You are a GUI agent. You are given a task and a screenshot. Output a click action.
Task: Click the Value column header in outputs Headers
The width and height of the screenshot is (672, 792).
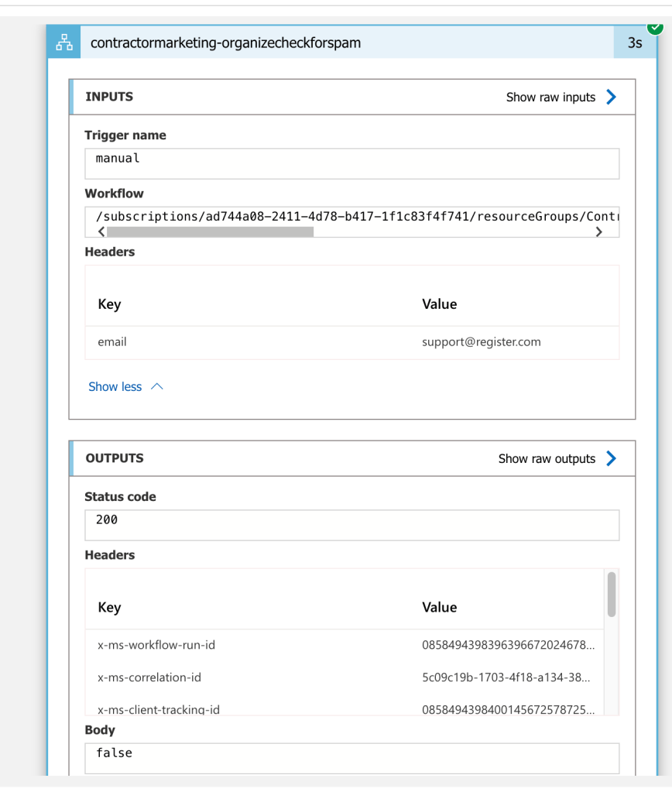440,607
